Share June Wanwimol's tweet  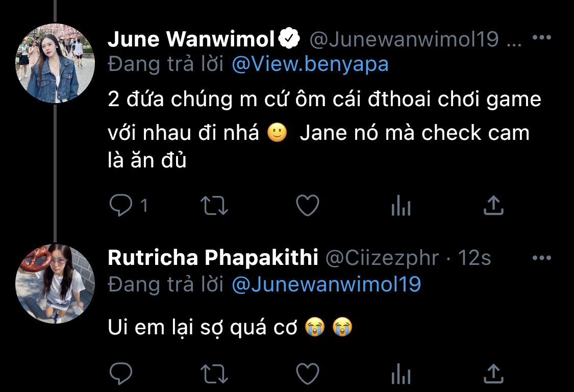point(493,205)
